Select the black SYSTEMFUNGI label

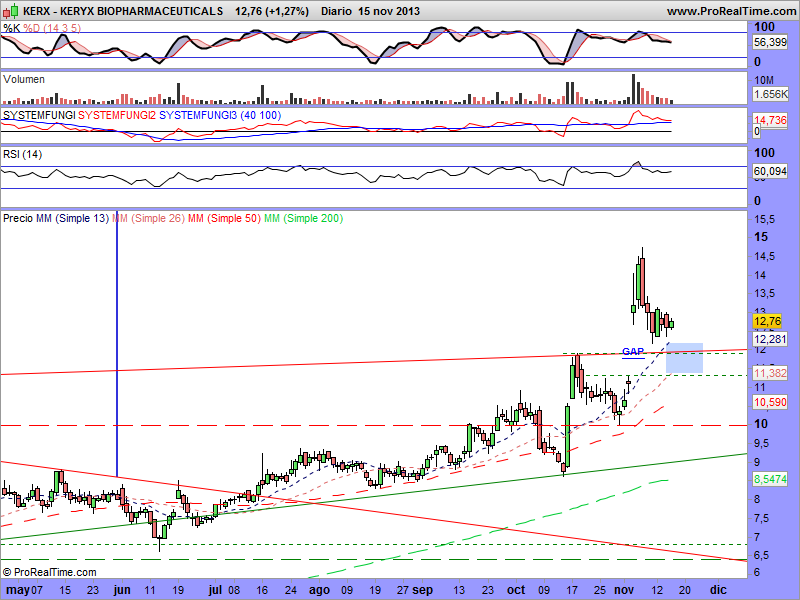[x=39, y=115]
